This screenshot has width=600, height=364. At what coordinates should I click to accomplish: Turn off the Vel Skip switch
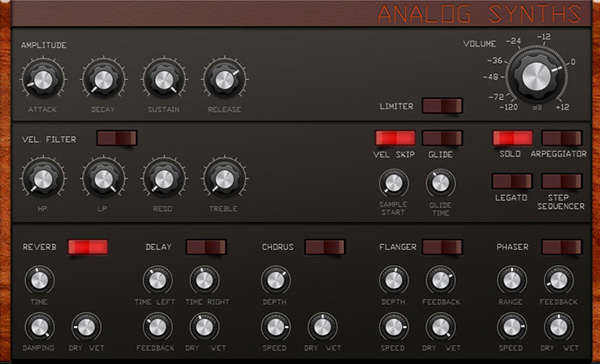point(395,138)
